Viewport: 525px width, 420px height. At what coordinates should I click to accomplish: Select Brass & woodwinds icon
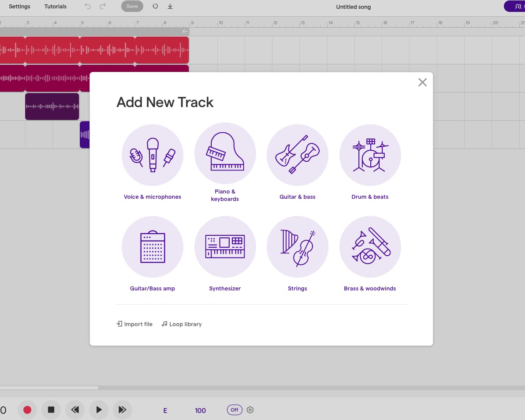click(370, 247)
